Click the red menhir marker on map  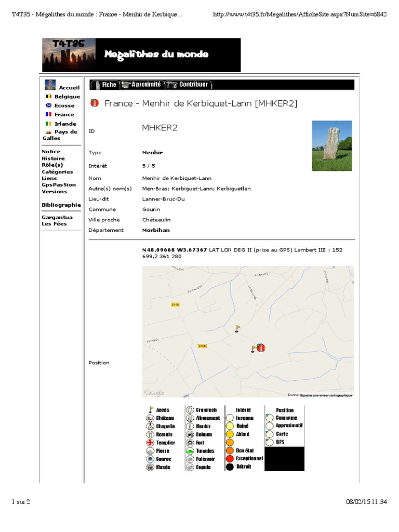point(261,348)
